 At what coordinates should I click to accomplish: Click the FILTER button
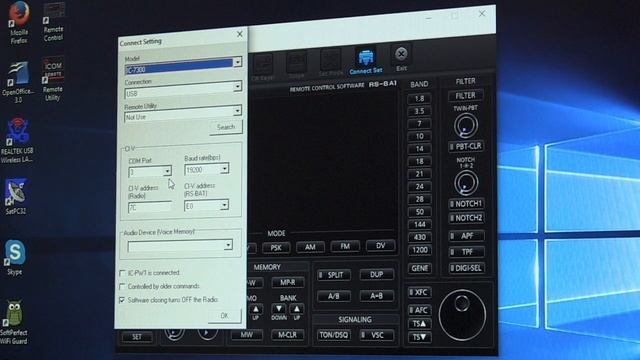click(x=466, y=96)
